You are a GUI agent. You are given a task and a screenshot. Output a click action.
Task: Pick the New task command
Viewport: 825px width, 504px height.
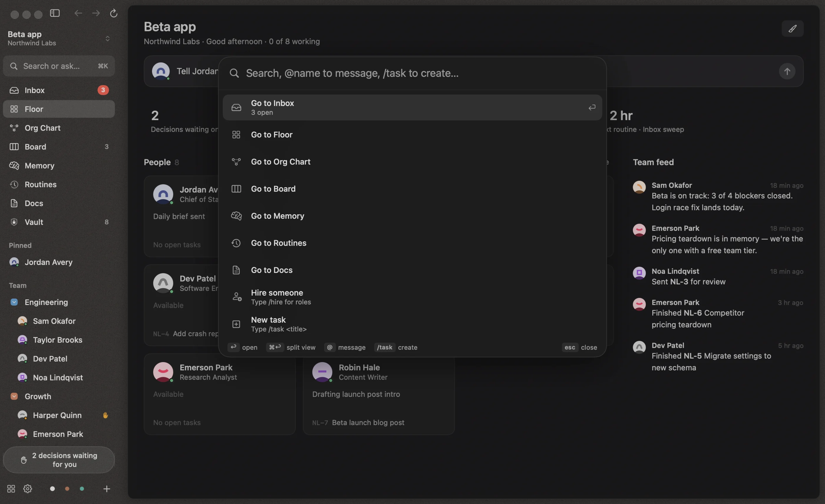point(412,324)
